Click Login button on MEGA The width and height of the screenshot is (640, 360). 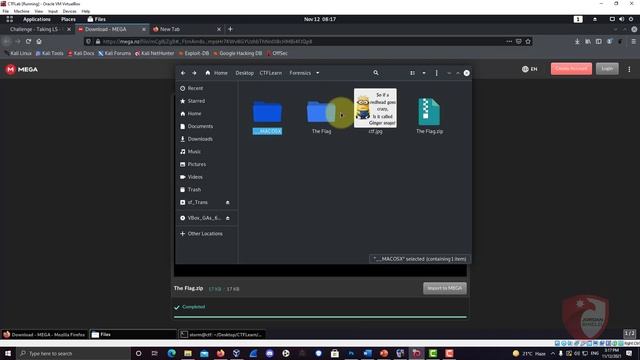pos(607,69)
